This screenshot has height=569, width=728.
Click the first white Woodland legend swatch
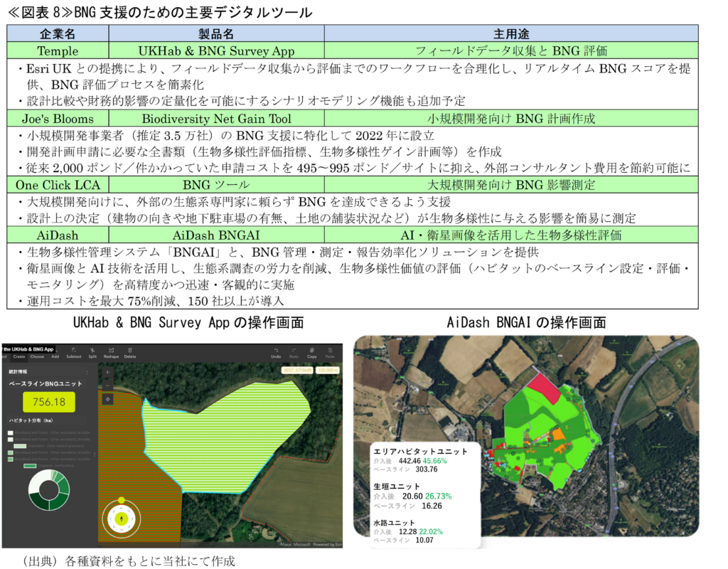(11, 433)
